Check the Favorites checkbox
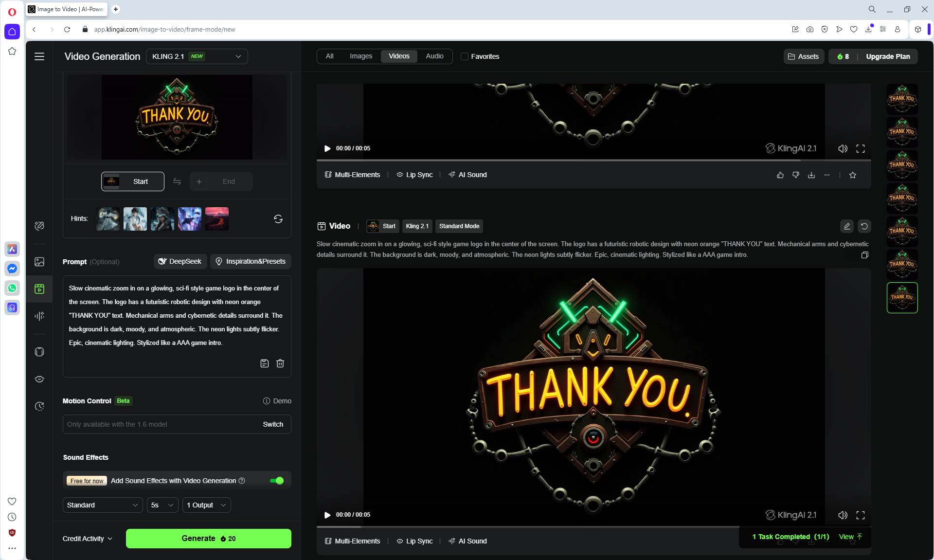Viewport: 934px width, 560px height. coord(465,56)
